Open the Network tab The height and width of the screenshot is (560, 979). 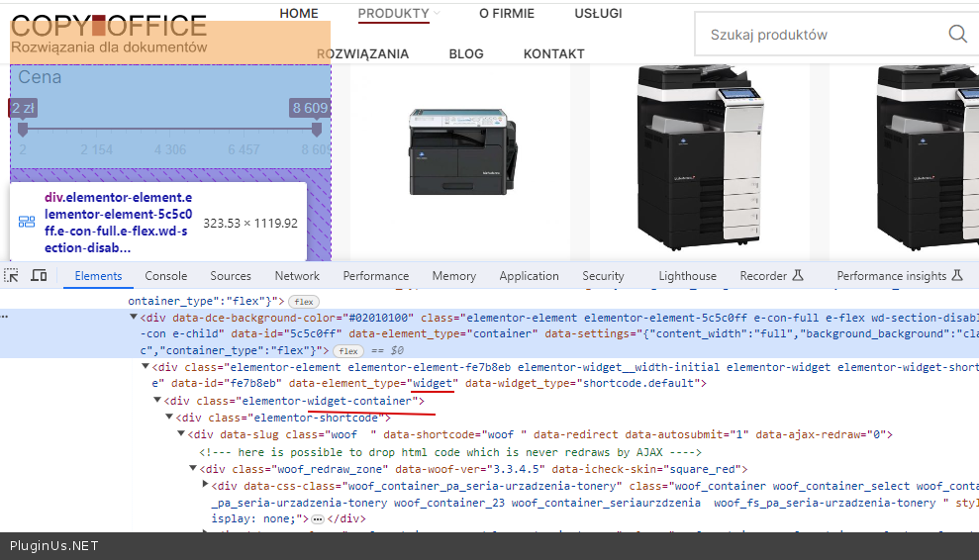click(x=297, y=276)
